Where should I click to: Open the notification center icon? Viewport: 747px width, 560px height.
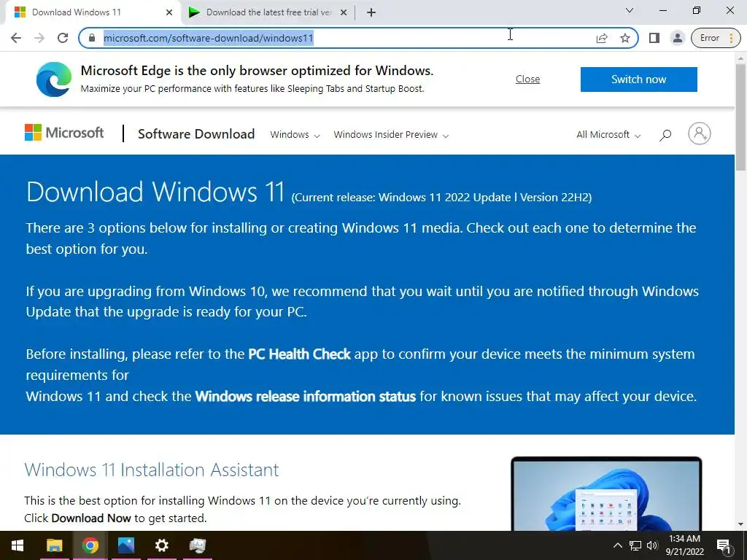pos(724,545)
